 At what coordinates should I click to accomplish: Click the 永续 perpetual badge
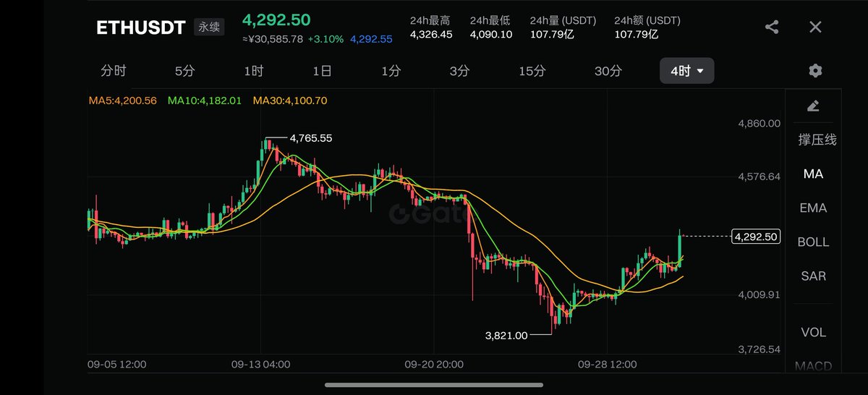click(209, 27)
